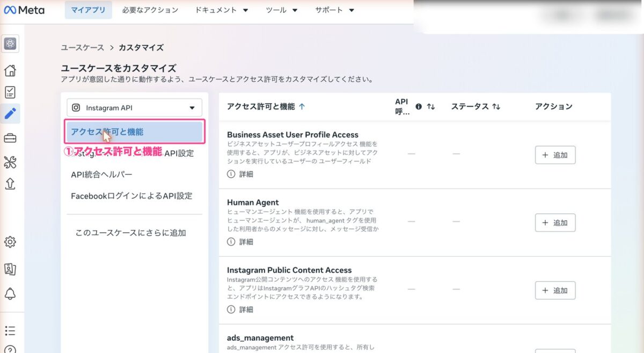Expand the サポート menu
This screenshot has width=644, height=353.
point(335,10)
